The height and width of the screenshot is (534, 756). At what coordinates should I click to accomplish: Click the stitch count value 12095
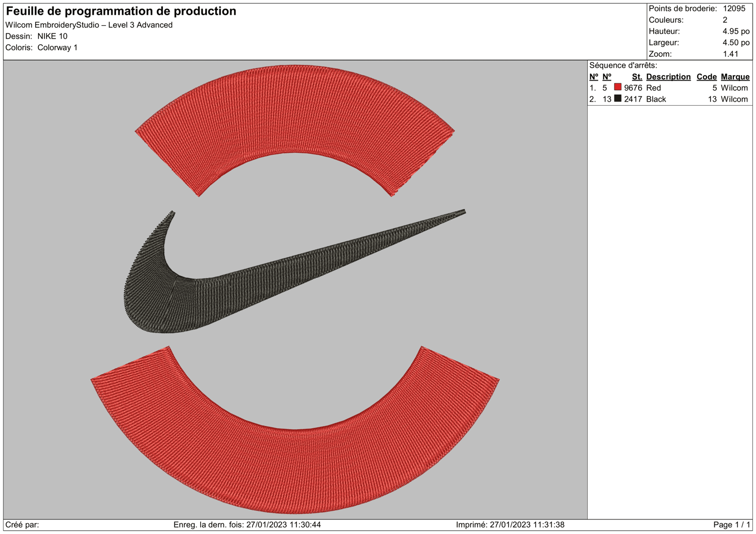(x=734, y=9)
